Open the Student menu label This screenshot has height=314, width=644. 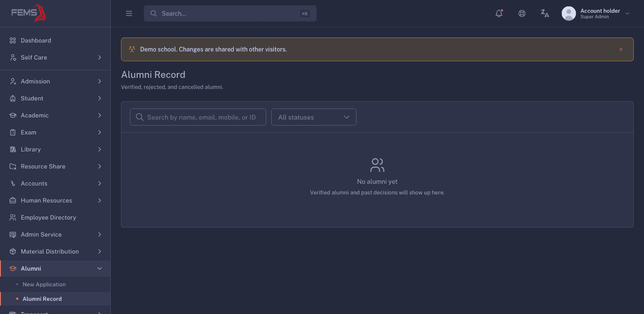32,98
